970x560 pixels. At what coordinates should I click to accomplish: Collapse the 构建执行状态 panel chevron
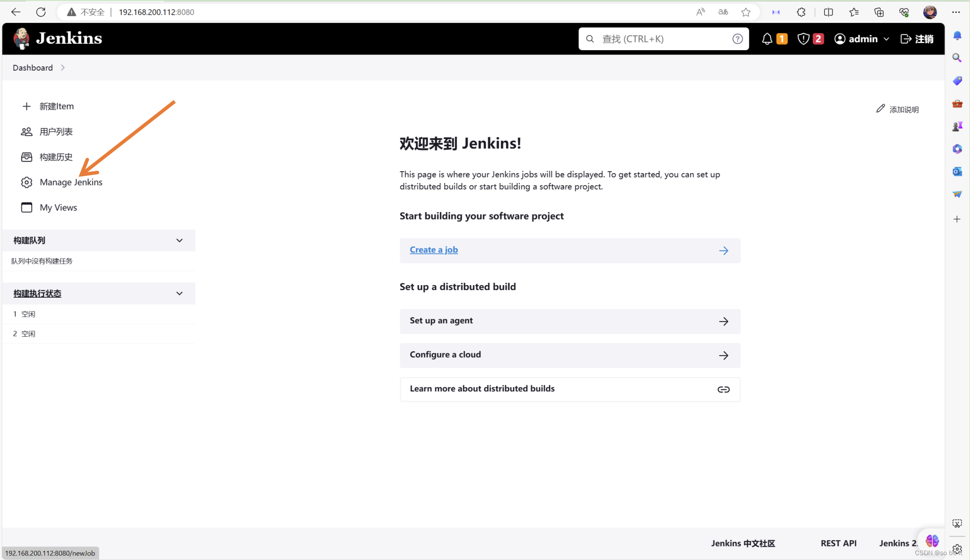pyautogui.click(x=179, y=293)
